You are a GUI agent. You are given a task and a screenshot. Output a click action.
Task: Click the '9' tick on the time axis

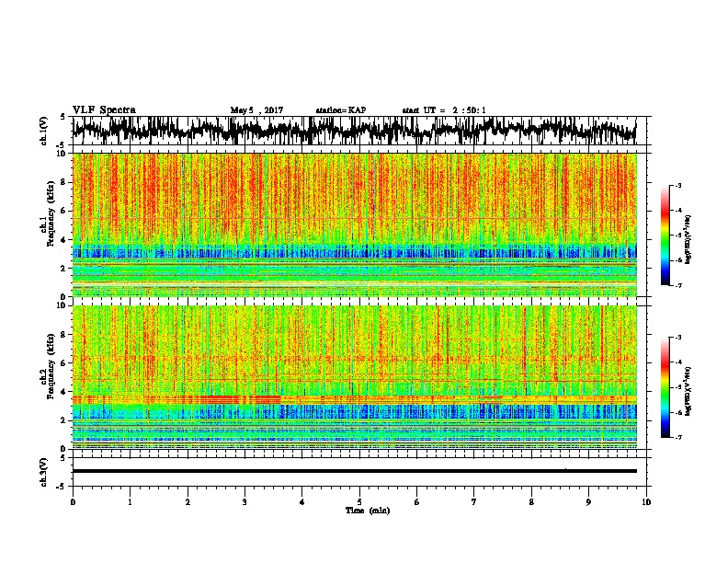click(588, 502)
